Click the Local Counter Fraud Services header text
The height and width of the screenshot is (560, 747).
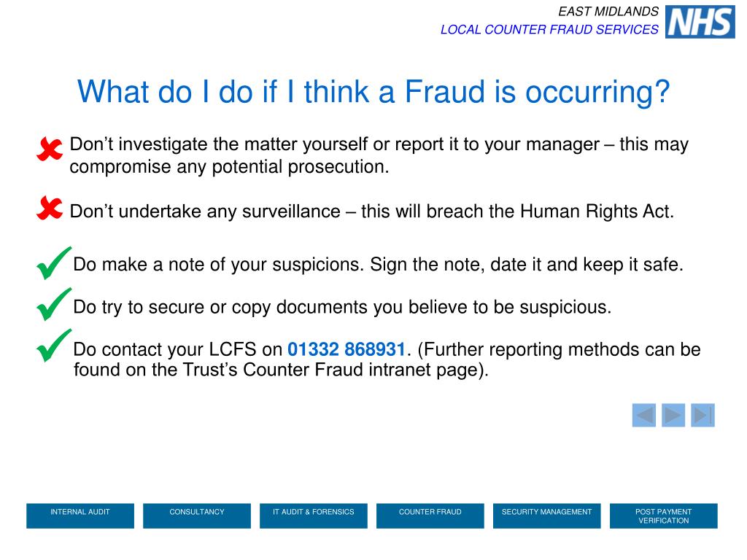click(x=549, y=29)
